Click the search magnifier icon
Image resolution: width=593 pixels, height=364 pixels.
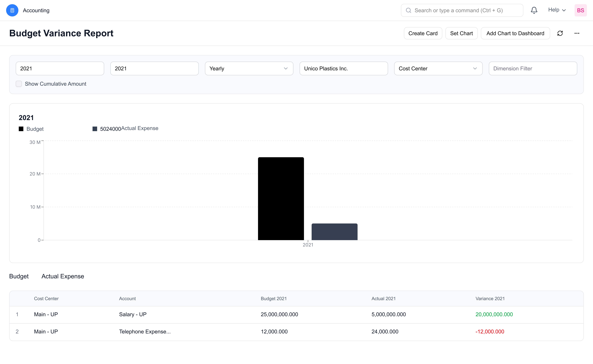[408, 10]
